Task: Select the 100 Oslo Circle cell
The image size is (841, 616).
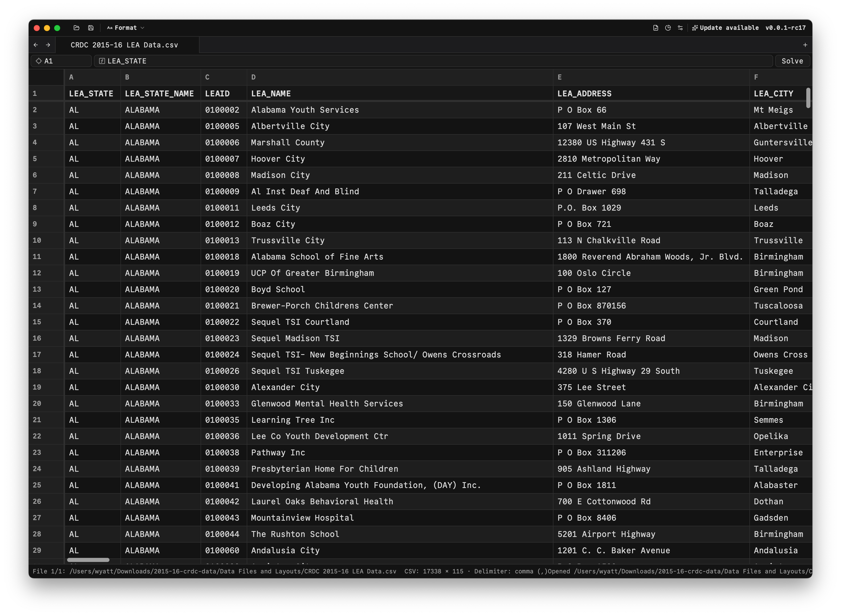Action: tap(651, 273)
